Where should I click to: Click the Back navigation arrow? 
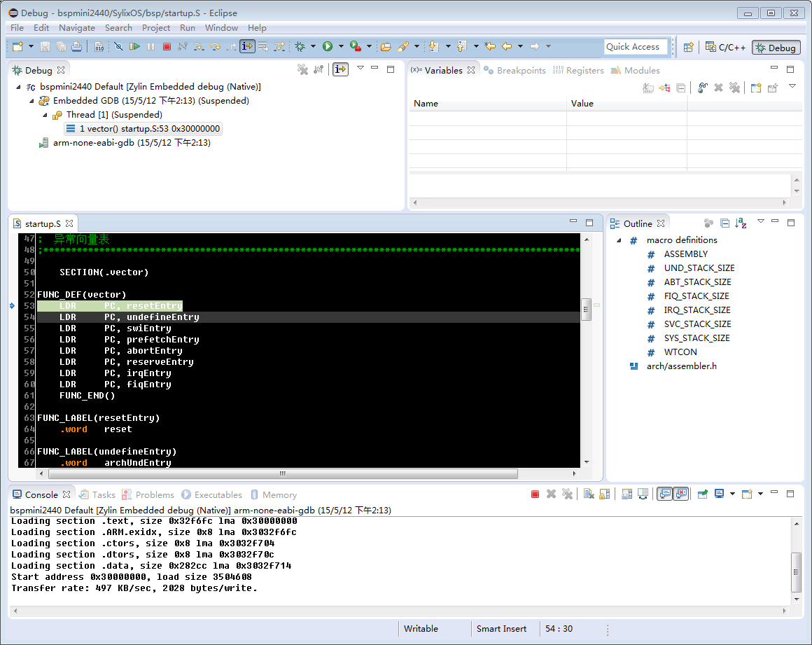(x=507, y=47)
